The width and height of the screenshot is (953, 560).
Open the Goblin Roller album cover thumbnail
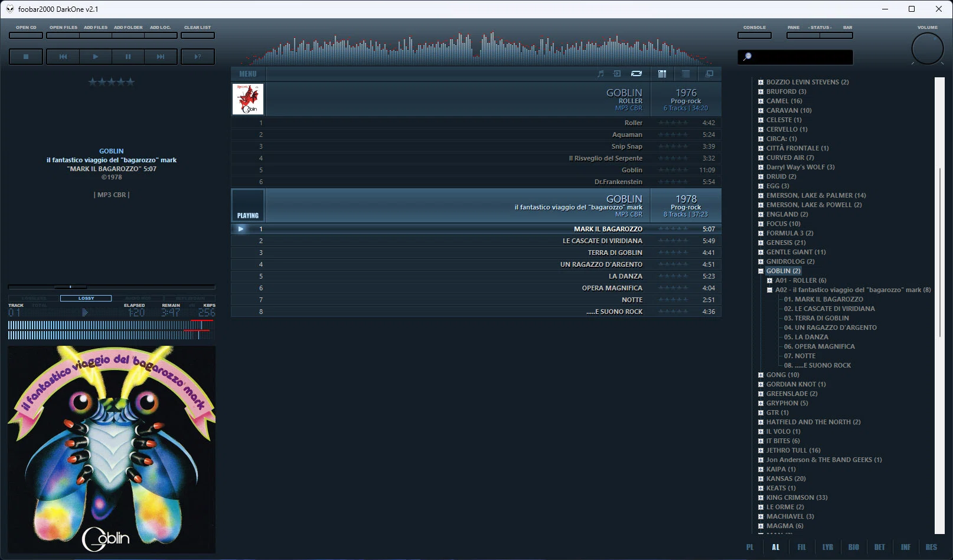(248, 99)
